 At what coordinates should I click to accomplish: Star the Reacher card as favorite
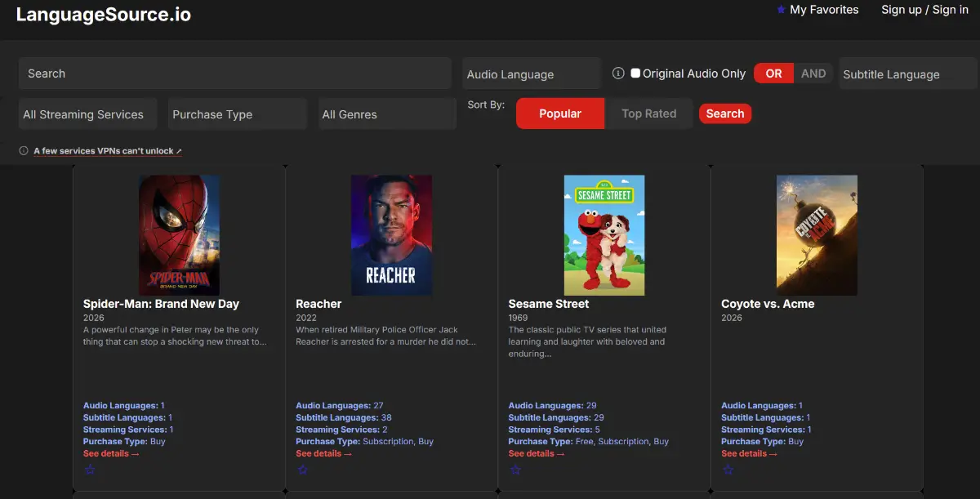[x=302, y=470]
